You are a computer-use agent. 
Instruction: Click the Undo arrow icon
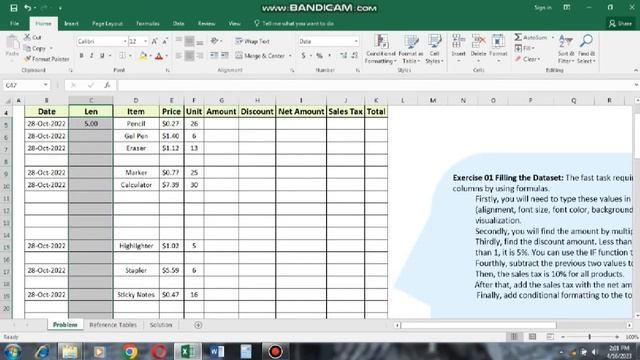[27, 8]
